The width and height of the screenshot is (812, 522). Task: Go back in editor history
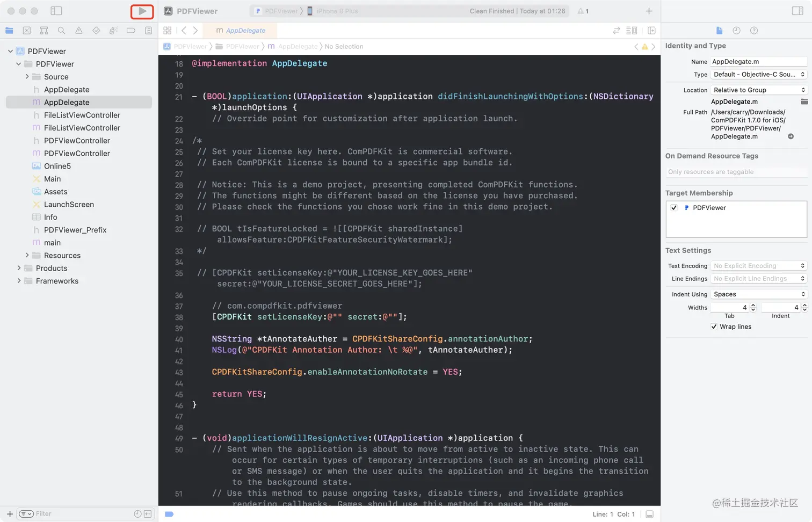184,31
